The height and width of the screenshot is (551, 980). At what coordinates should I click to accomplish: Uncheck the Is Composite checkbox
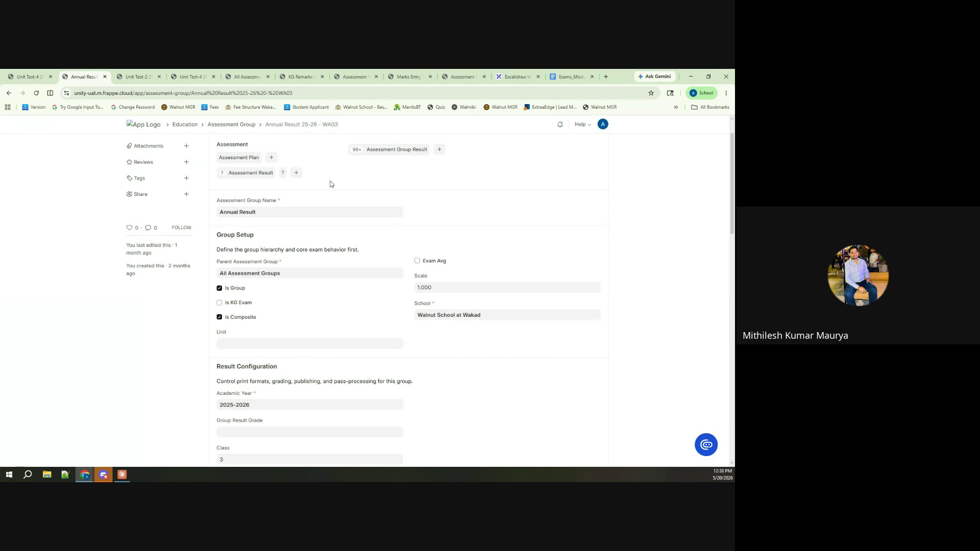point(219,317)
